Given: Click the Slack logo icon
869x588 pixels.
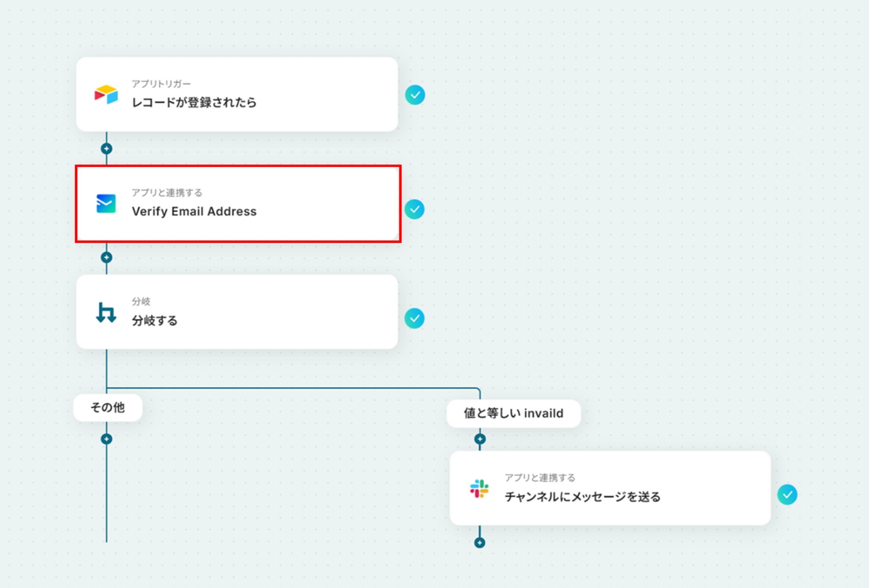Looking at the screenshot, I should pyautogui.click(x=479, y=489).
